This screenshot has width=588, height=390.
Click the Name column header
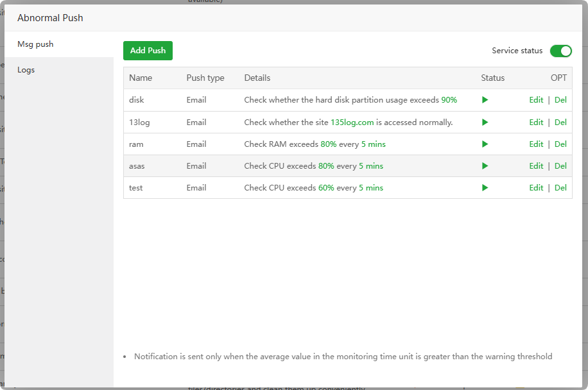pos(141,78)
